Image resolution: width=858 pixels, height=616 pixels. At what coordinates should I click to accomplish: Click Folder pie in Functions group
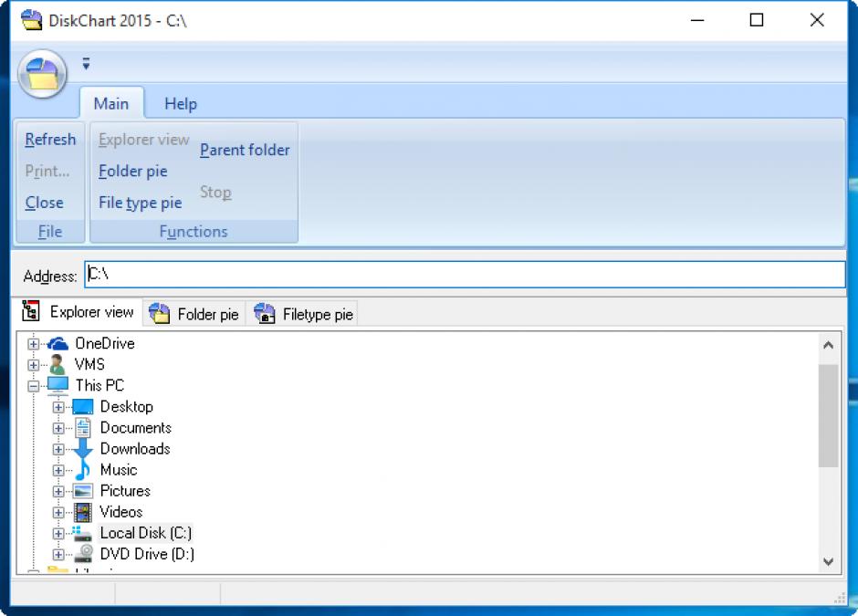pos(133,172)
